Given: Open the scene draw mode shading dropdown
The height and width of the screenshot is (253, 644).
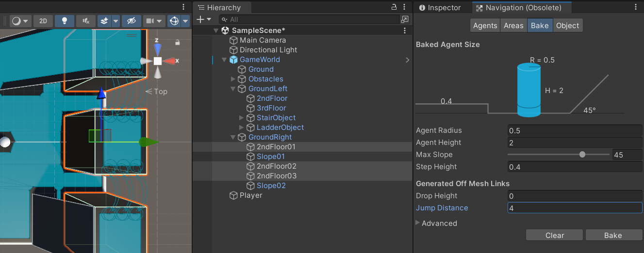Looking at the screenshot, I should (x=20, y=21).
